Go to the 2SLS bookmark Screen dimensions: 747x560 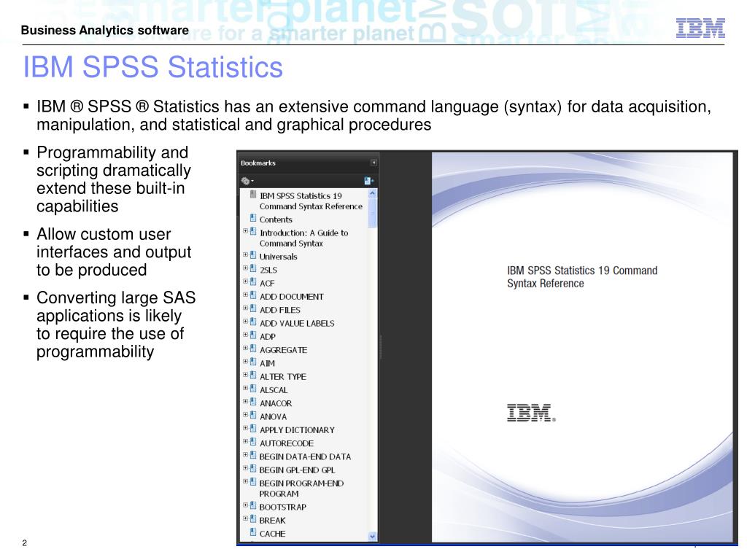[268, 270]
